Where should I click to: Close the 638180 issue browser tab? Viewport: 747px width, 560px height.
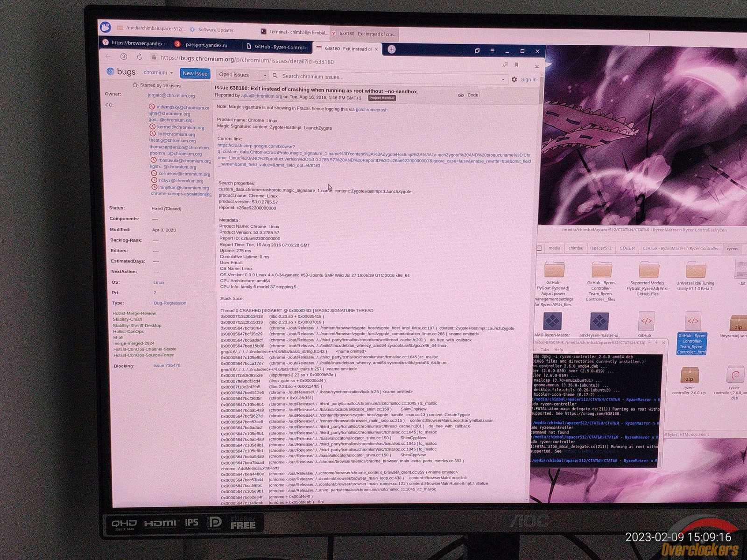point(376,49)
